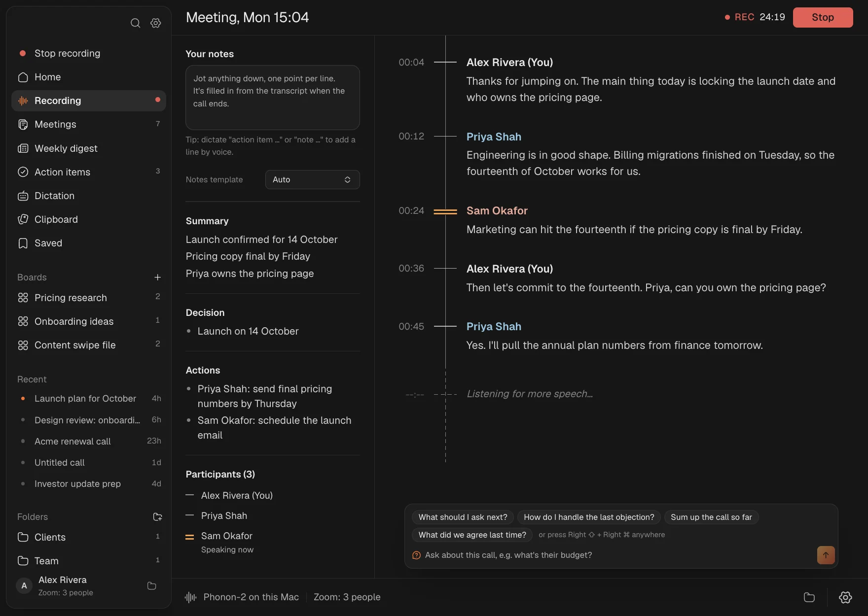Open Dictation from the sidebar
The width and height of the screenshot is (868, 616).
(x=89, y=196)
